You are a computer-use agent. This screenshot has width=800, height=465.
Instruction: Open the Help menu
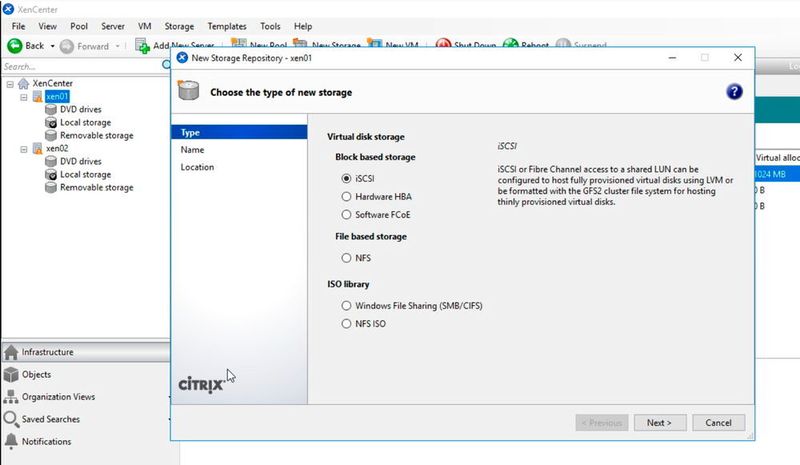pos(303,26)
